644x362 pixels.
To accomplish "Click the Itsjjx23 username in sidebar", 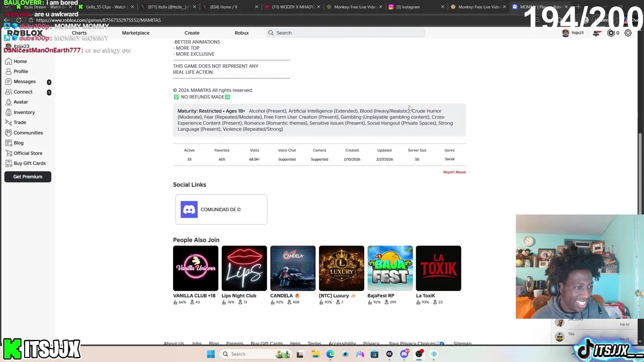I will [x=21, y=46].
